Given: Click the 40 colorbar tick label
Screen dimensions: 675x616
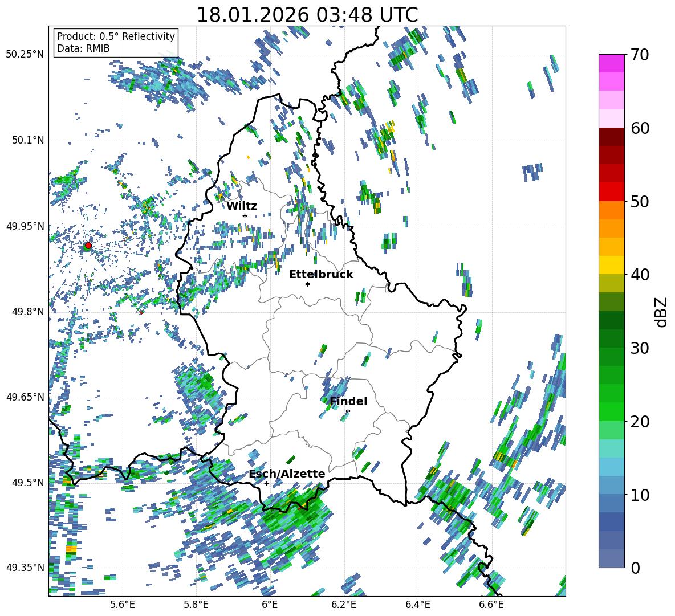Looking at the screenshot, I should (x=639, y=275).
